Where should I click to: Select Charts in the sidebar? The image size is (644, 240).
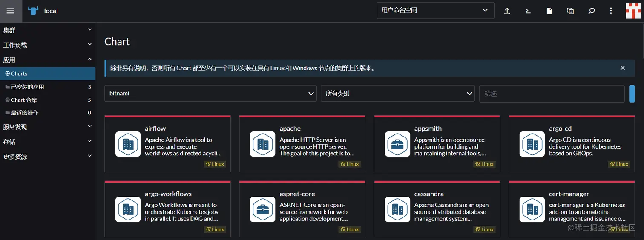tap(48, 74)
